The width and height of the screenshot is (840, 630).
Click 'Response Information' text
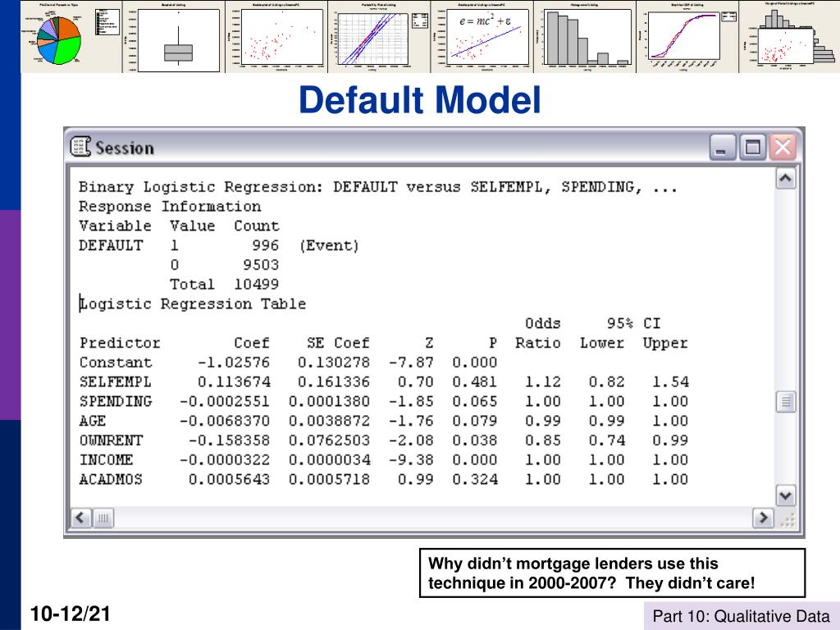point(170,206)
